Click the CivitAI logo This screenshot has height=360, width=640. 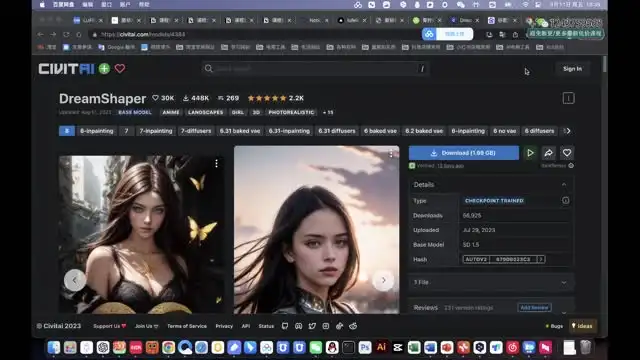(66, 69)
